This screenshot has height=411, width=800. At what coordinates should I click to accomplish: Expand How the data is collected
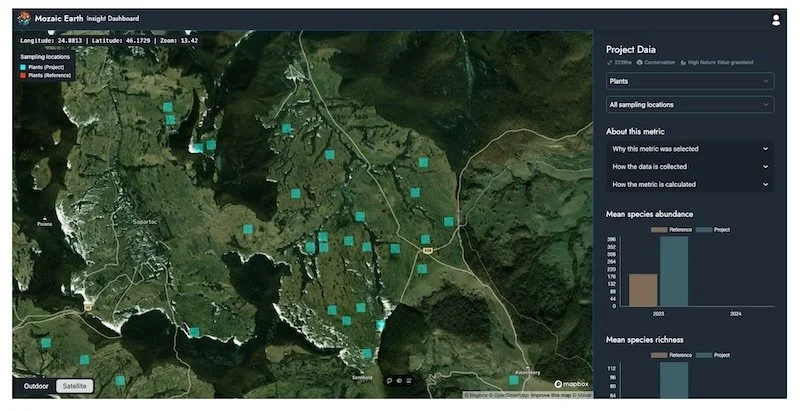690,167
